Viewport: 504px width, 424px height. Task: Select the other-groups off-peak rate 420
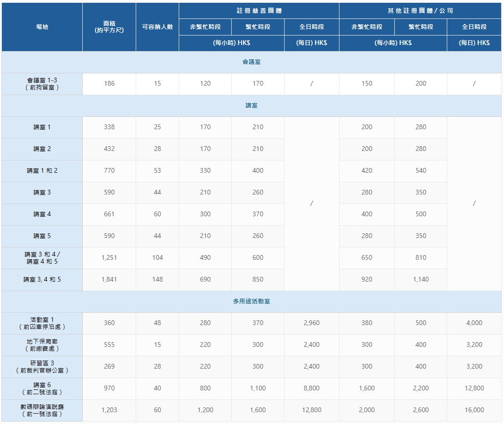(x=367, y=170)
